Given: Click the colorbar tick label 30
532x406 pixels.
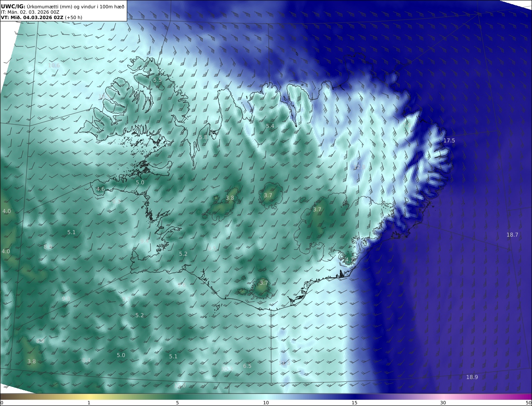Looking at the screenshot, I should [443, 403].
